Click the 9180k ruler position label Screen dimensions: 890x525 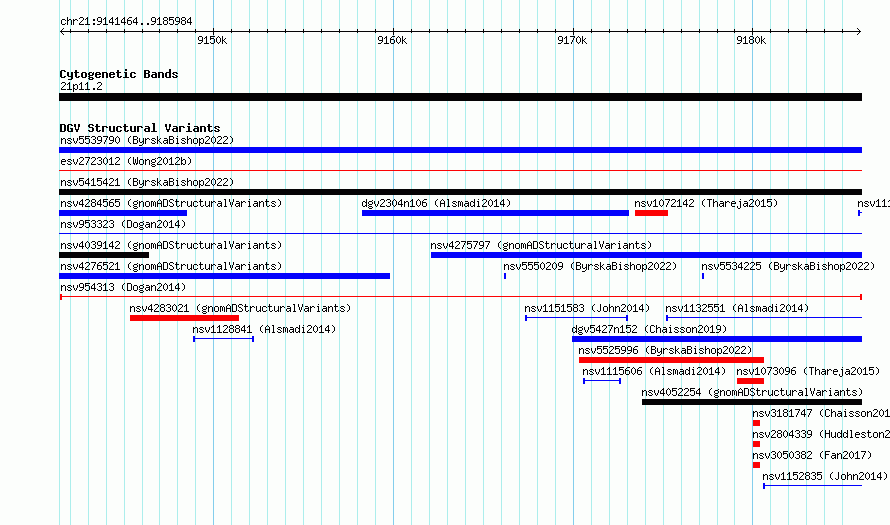click(751, 40)
